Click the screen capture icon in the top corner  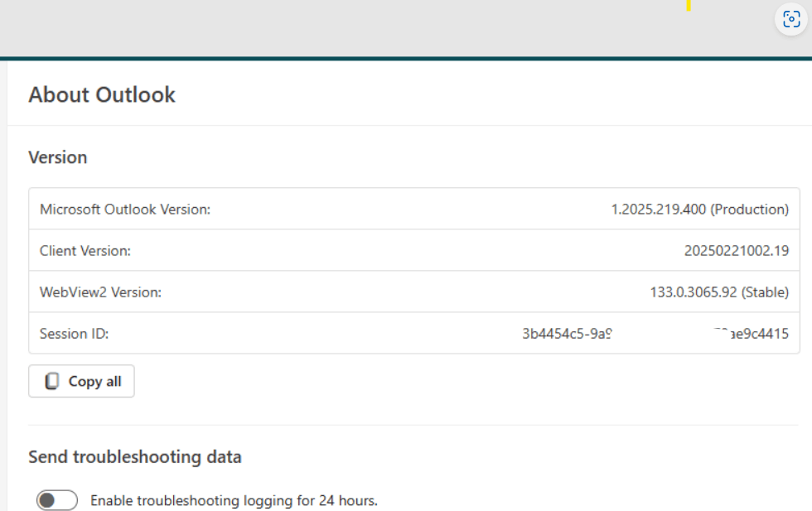point(791,20)
